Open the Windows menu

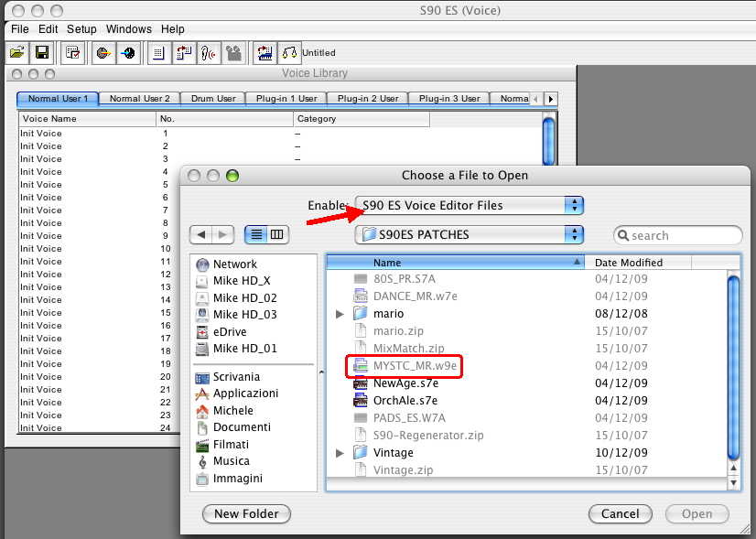click(x=129, y=29)
